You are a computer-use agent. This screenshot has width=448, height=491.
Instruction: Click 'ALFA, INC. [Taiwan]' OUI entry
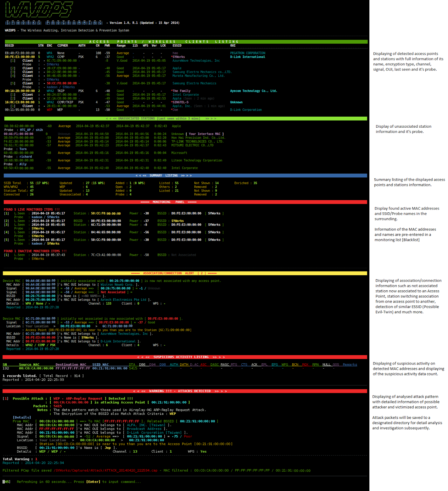[146, 425]
